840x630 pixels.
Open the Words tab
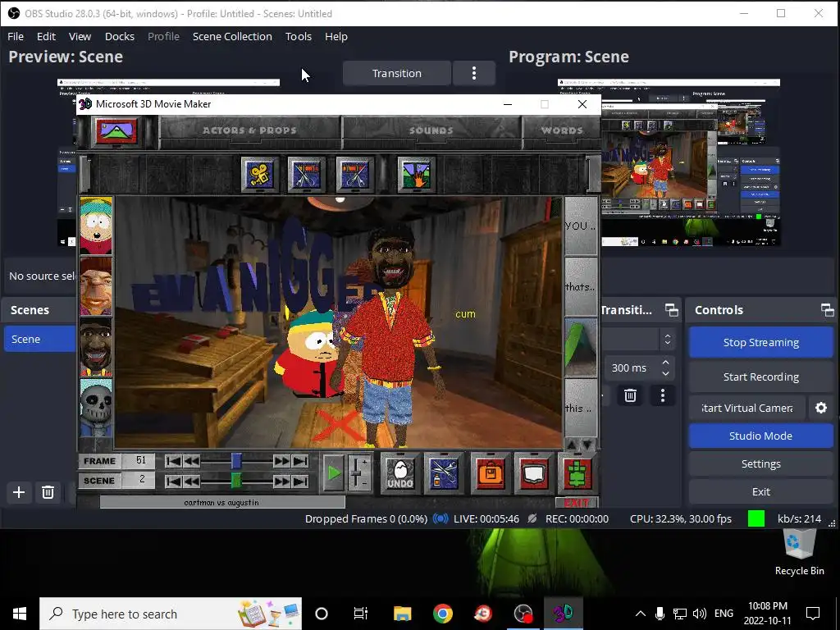click(x=561, y=130)
